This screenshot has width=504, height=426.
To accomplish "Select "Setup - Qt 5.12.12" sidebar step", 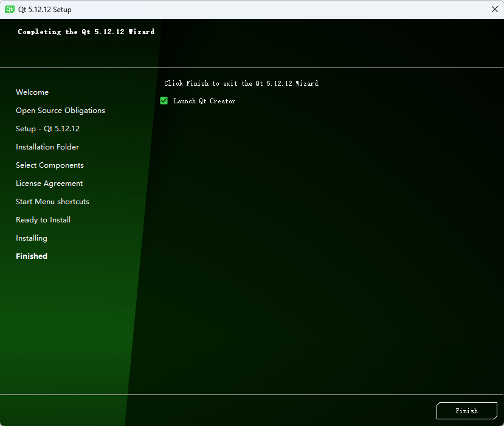I will pos(47,129).
